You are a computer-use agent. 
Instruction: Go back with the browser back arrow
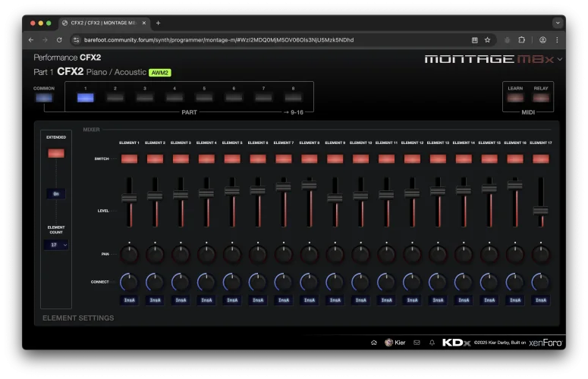(x=31, y=40)
